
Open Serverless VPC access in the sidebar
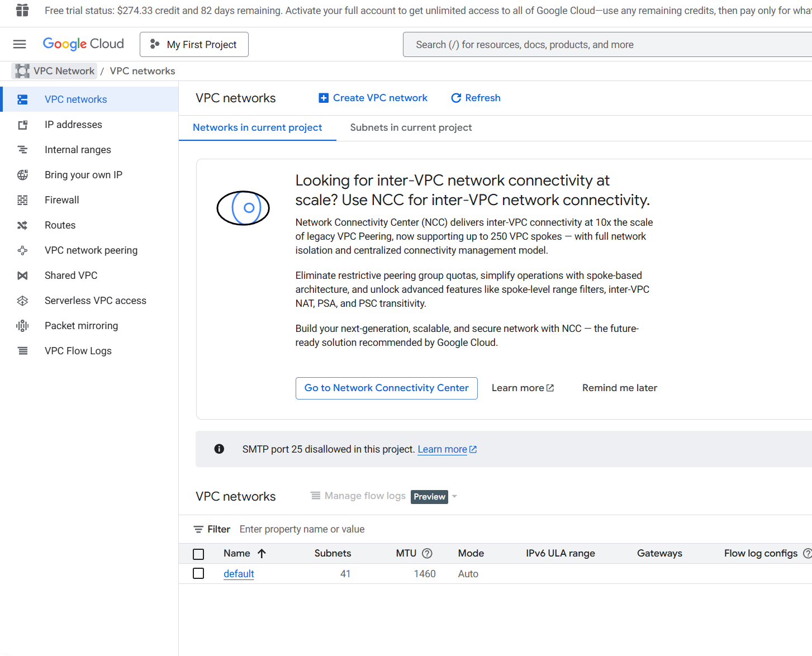[89, 301]
